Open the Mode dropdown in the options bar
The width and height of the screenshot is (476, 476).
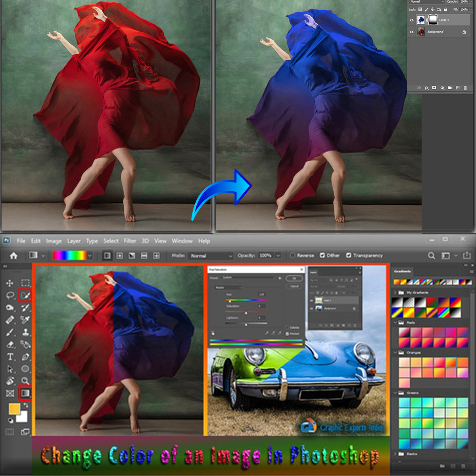tap(210, 255)
